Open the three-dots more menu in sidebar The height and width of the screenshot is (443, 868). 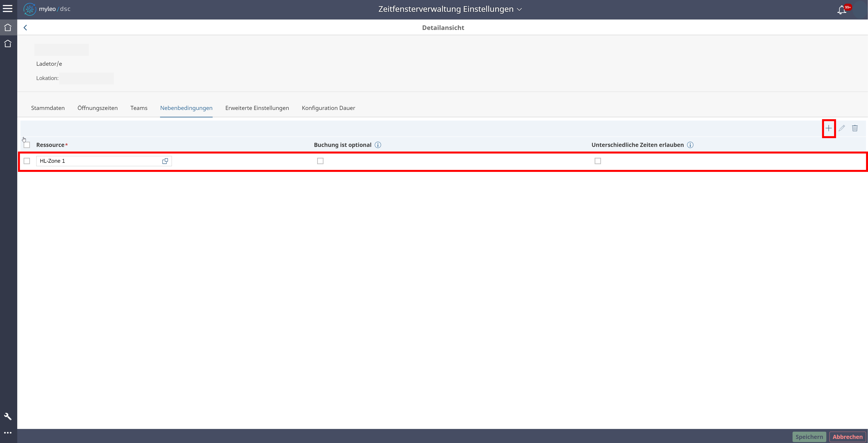pyautogui.click(x=8, y=433)
